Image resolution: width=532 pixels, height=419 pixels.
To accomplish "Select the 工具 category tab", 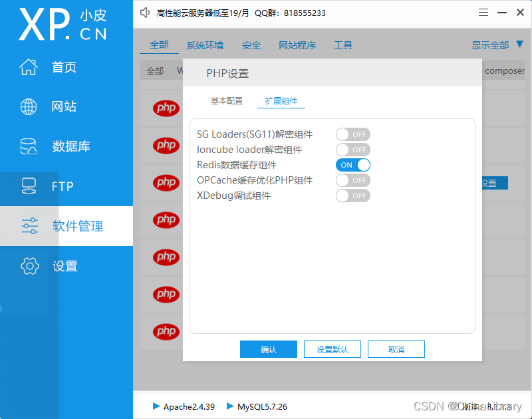I will click(343, 45).
